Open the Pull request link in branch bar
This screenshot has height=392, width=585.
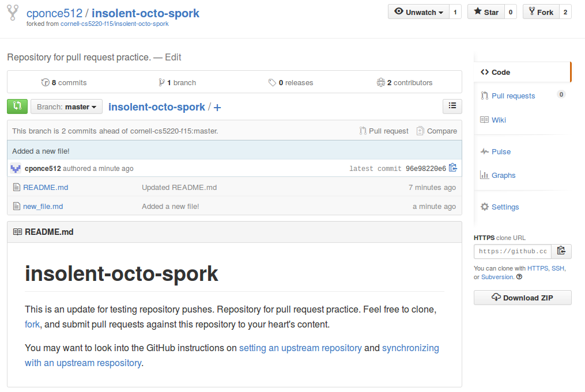(x=383, y=131)
